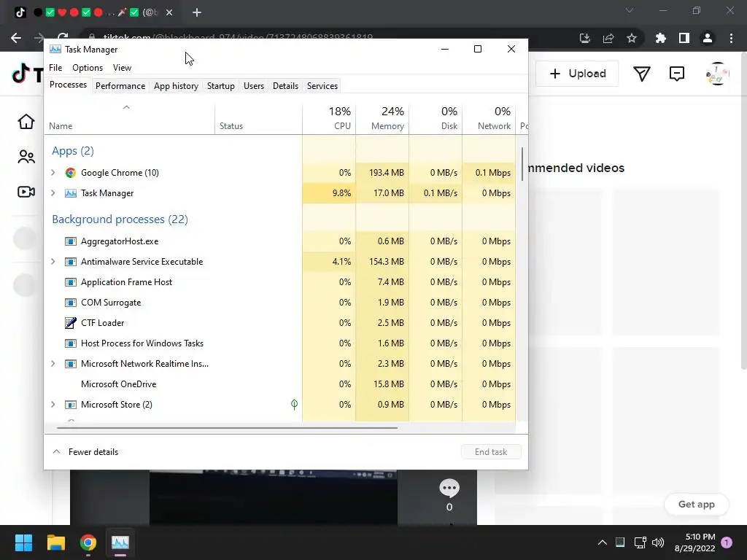Sort processes by CPU usage column
747x560 pixels.
329,118
